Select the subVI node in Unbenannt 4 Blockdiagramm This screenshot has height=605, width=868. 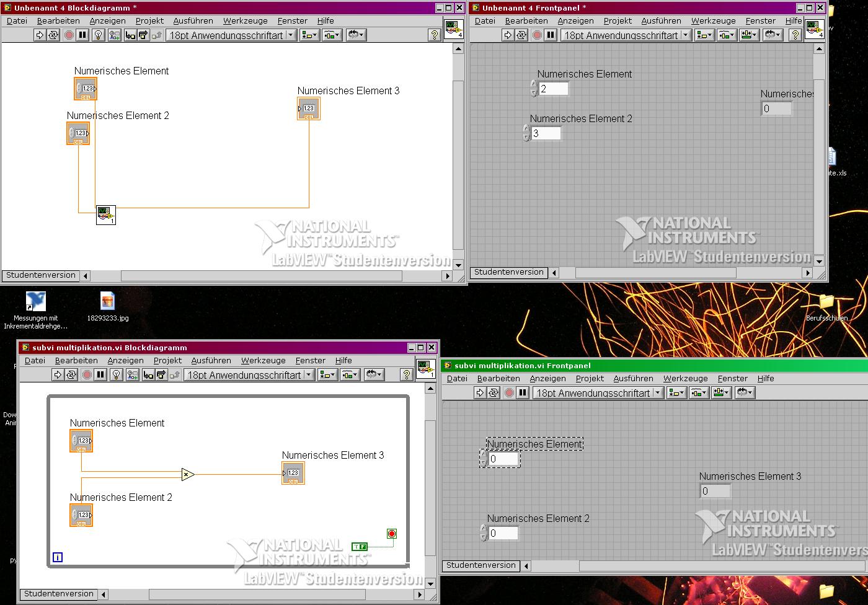click(106, 215)
